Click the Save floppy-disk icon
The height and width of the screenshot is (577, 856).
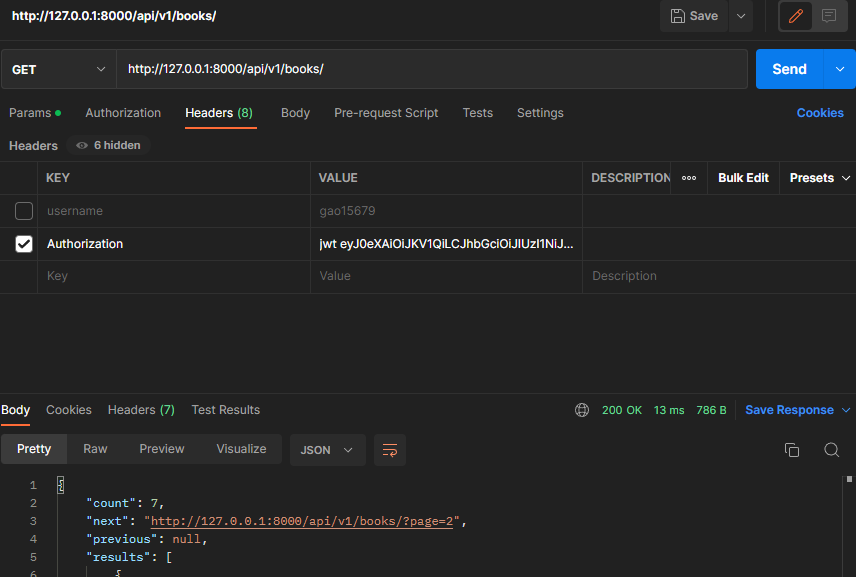677,16
